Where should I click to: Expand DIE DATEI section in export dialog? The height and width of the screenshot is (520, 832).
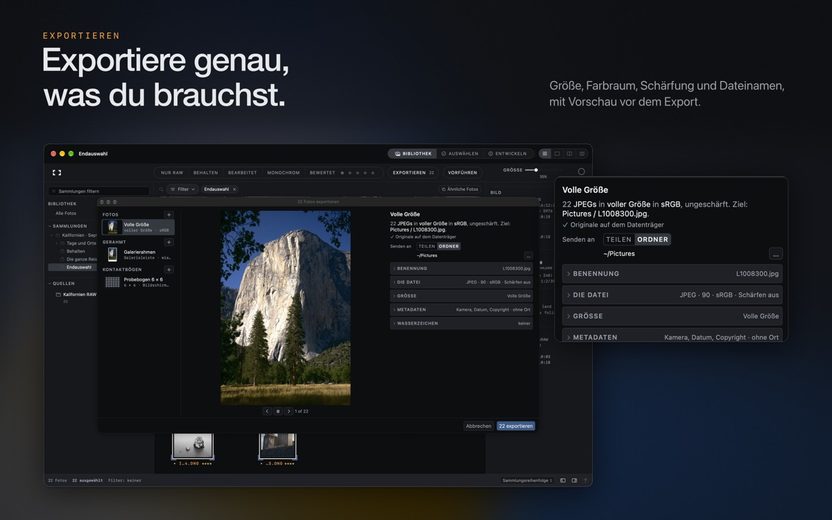click(x=461, y=282)
